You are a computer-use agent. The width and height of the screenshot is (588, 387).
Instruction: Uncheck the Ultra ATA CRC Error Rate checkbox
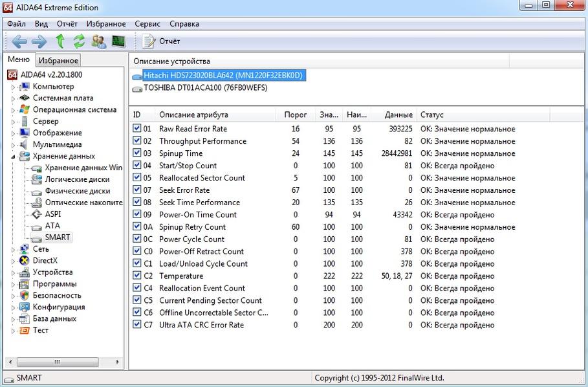coord(137,325)
